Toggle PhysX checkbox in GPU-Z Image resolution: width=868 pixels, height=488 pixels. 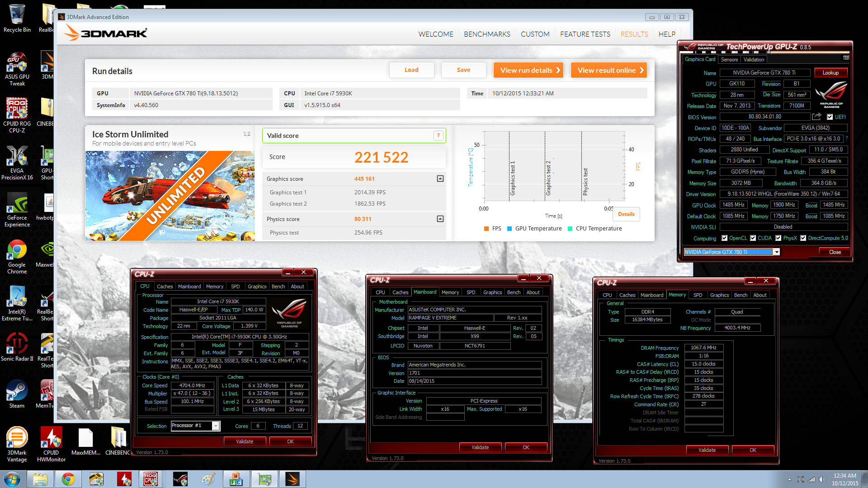point(778,238)
